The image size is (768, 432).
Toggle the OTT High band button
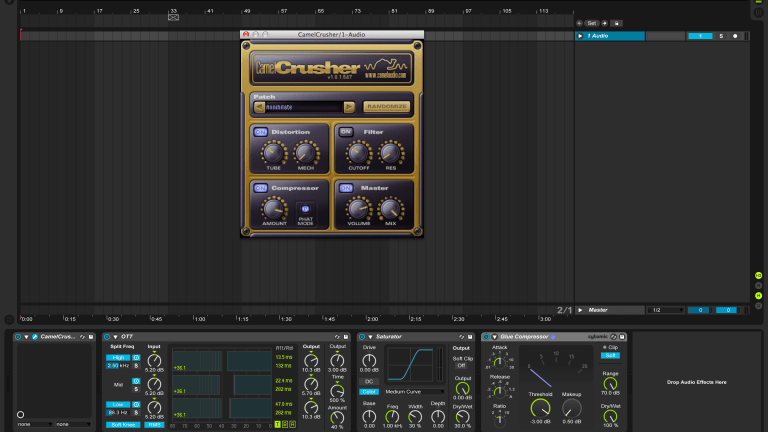(118, 358)
